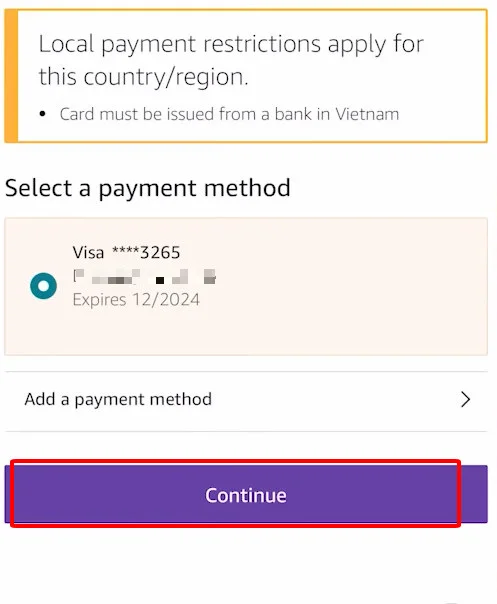Click the payment method label beside the chevron

[x=118, y=399]
